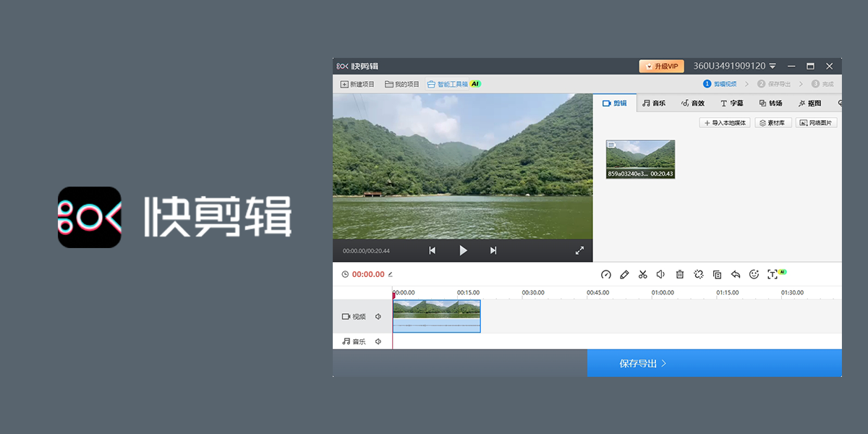868x434 pixels.
Task: Switch to the 音乐 tab
Action: point(654,103)
